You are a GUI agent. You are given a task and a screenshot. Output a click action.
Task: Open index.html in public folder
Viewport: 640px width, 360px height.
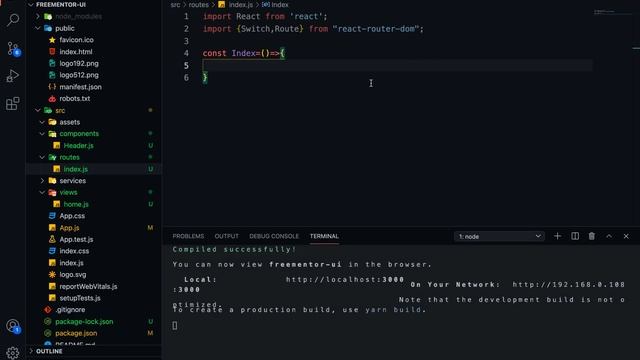(76, 52)
